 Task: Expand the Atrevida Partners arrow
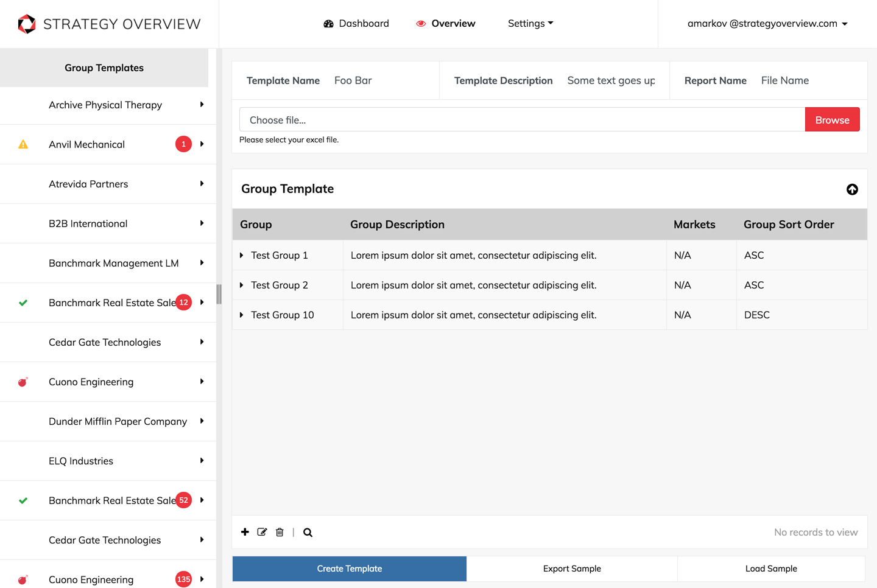tap(202, 184)
